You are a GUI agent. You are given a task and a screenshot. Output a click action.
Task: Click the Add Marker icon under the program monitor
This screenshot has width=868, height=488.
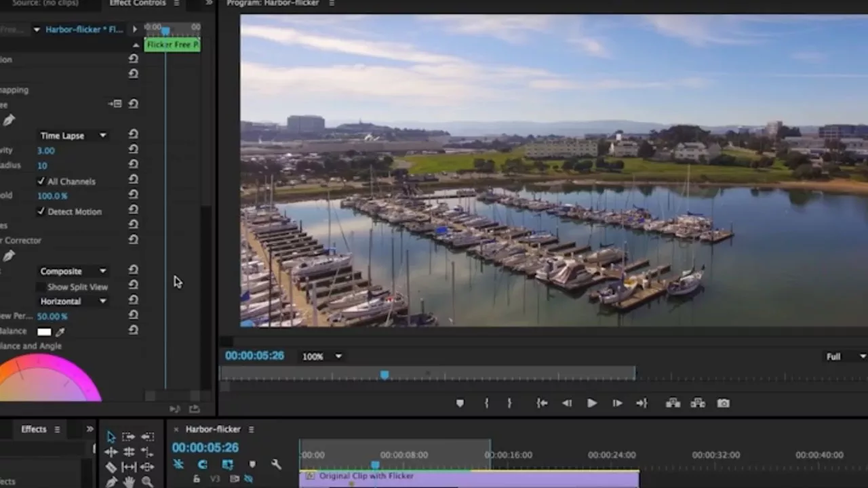coord(460,403)
